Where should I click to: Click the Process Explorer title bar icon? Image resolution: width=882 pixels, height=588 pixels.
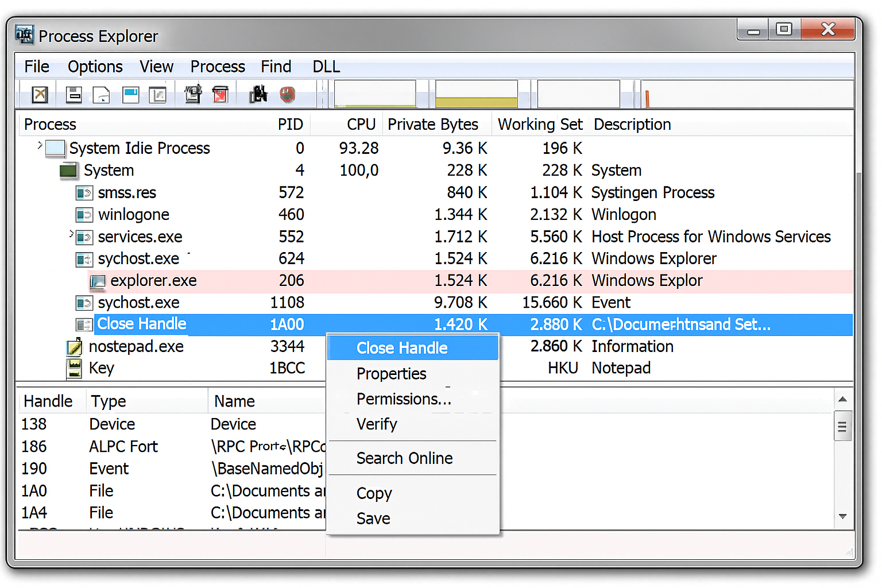click(25, 34)
